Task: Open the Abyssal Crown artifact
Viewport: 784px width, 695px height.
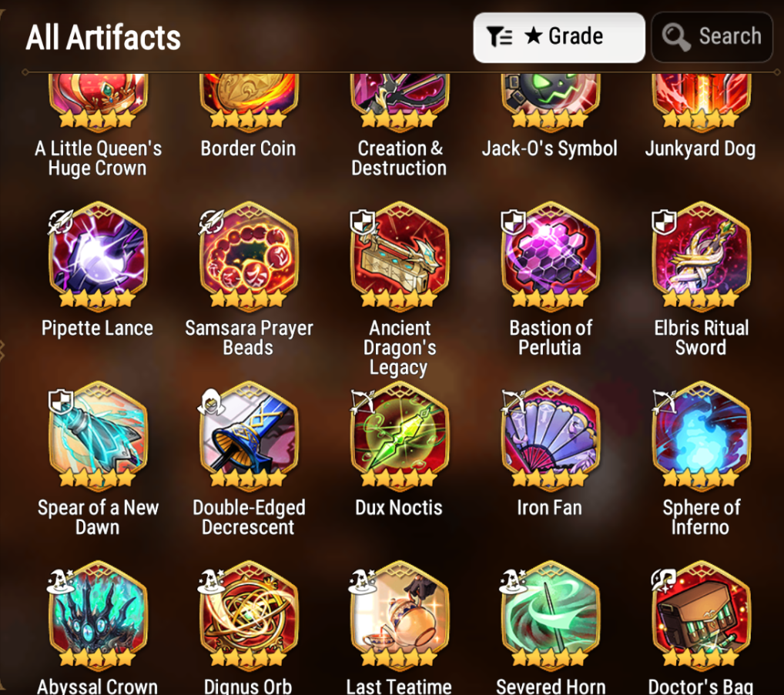Action: tap(98, 613)
